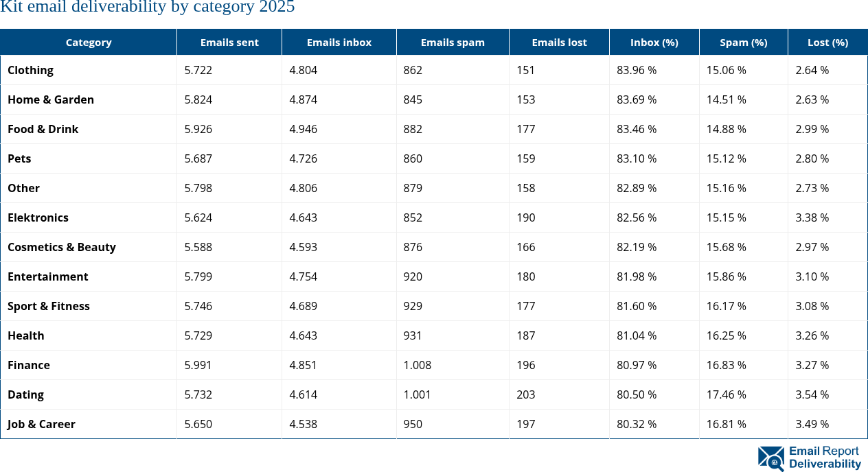Click Elektronics spam percentage 15.15 %
The image size is (868, 472).
pos(727,217)
